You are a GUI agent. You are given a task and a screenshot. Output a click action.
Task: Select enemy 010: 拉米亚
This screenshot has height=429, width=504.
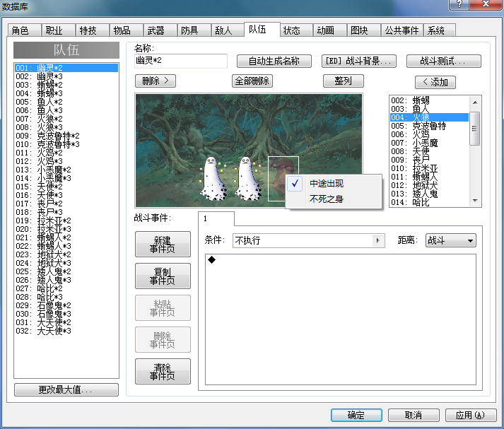coord(429,168)
